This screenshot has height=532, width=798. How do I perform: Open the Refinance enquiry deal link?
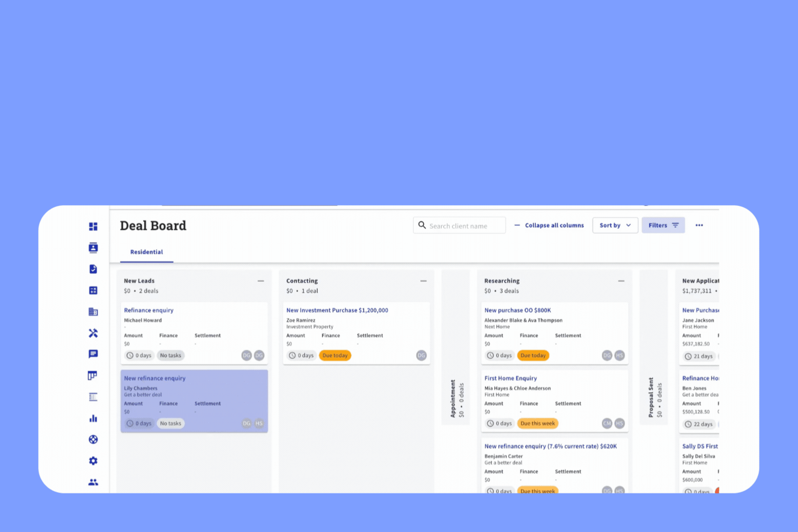click(149, 310)
